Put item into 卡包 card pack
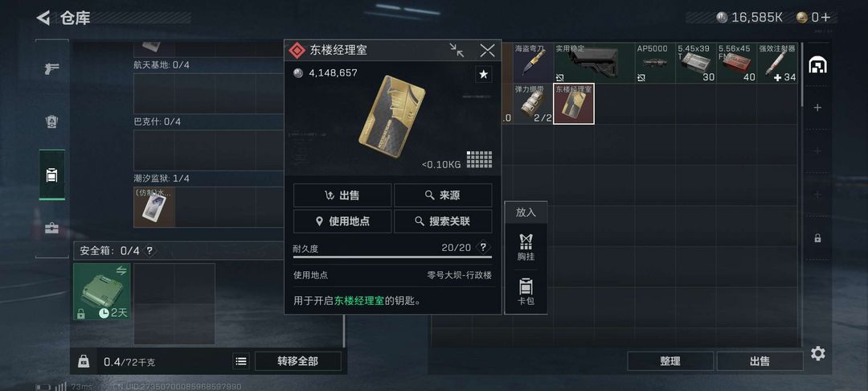 coord(526,293)
